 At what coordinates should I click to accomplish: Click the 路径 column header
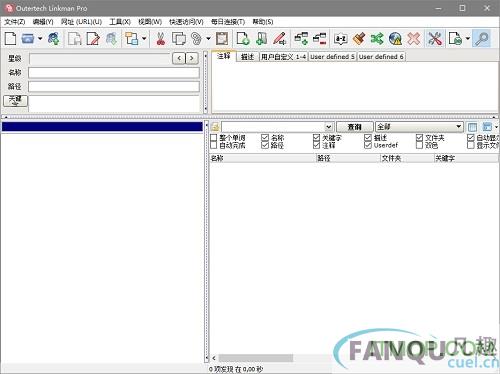pos(348,158)
